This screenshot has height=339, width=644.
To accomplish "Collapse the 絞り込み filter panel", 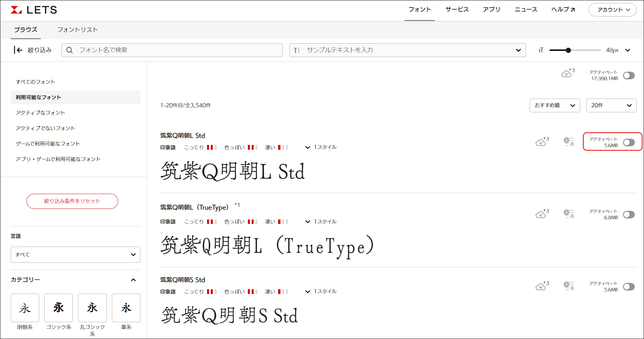I will (33, 50).
